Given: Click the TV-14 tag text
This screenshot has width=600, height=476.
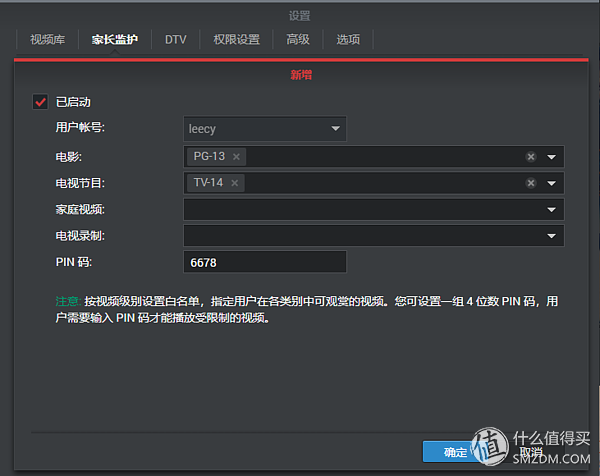Looking at the screenshot, I should coord(208,183).
